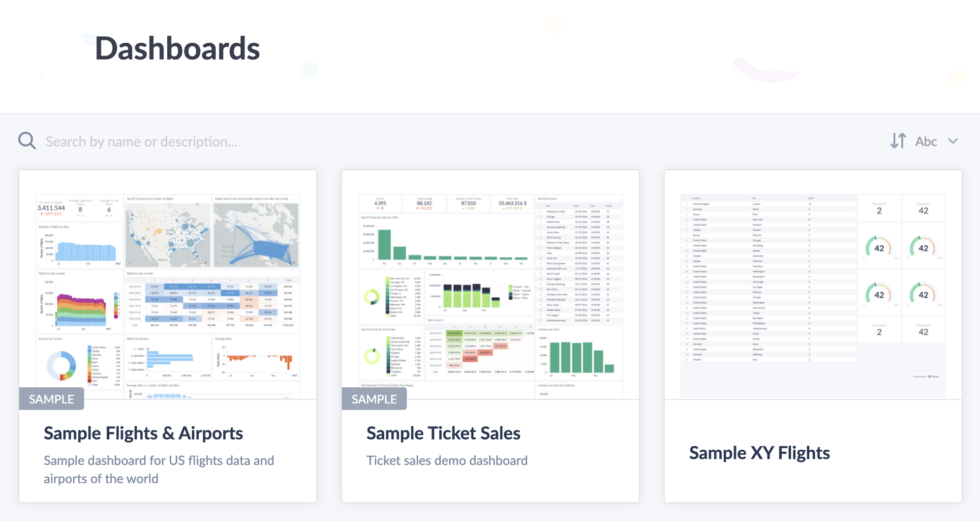Click the Dashboards page heading
980x521 pixels.
pyautogui.click(x=177, y=48)
